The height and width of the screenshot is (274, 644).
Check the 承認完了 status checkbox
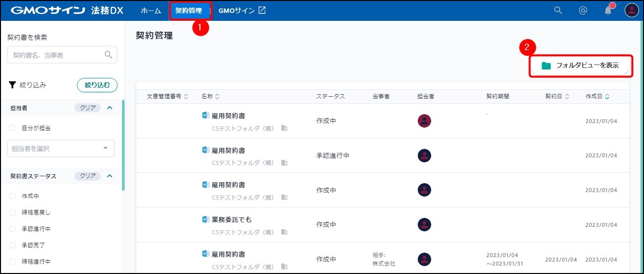pyautogui.click(x=12, y=245)
